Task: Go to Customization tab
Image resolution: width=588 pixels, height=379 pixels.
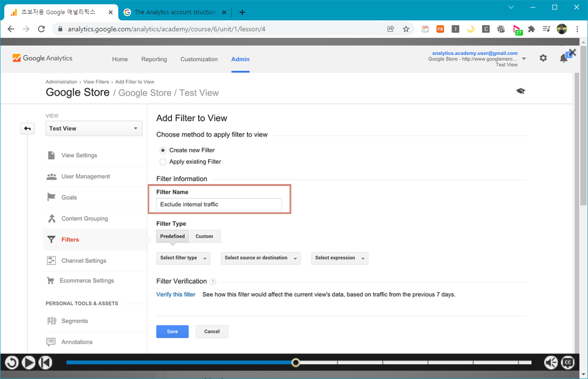Action: pos(199,59)
